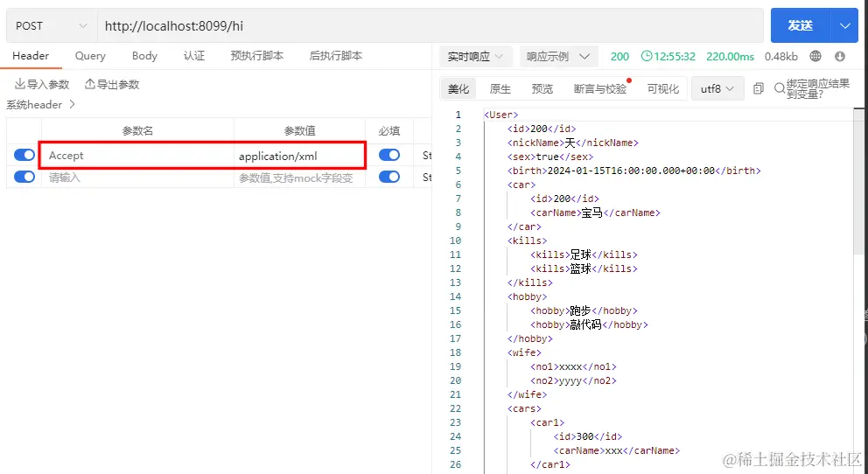The height and width of the screenshot is (474, 868).
Task: Click the carName 宝马 line
Action: pos(595,213)
